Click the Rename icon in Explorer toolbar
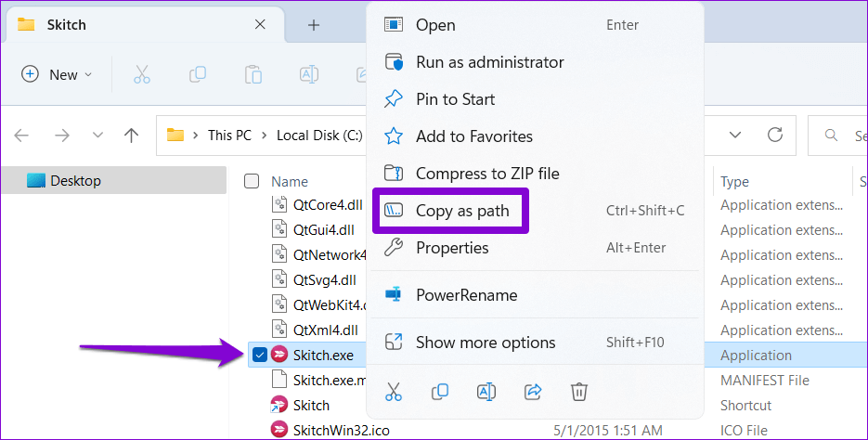The image size is (868, 440). (309, 74)
